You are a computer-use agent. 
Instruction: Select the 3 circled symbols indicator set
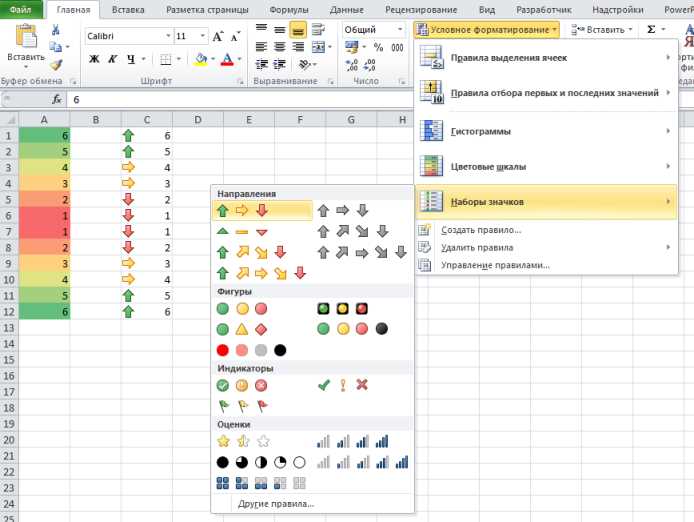click(x=242, y=386)
